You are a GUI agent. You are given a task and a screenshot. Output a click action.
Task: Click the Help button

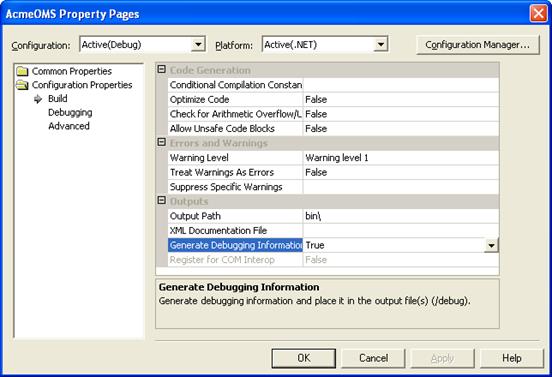pos(512,358)
